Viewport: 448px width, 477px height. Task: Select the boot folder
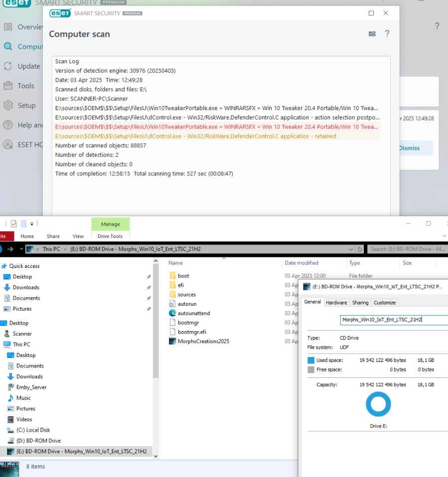(x=183, y=276)
